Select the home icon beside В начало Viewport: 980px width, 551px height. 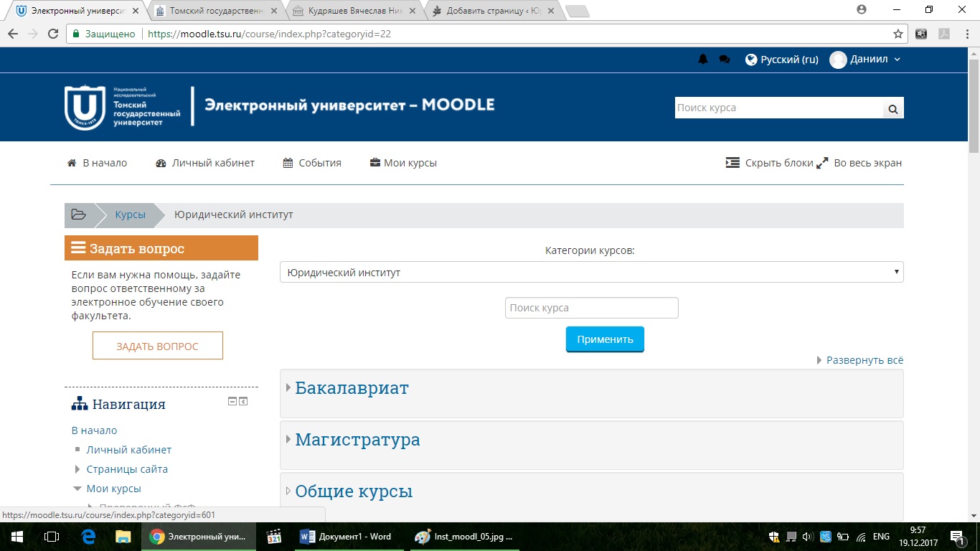tap(70, 163)
